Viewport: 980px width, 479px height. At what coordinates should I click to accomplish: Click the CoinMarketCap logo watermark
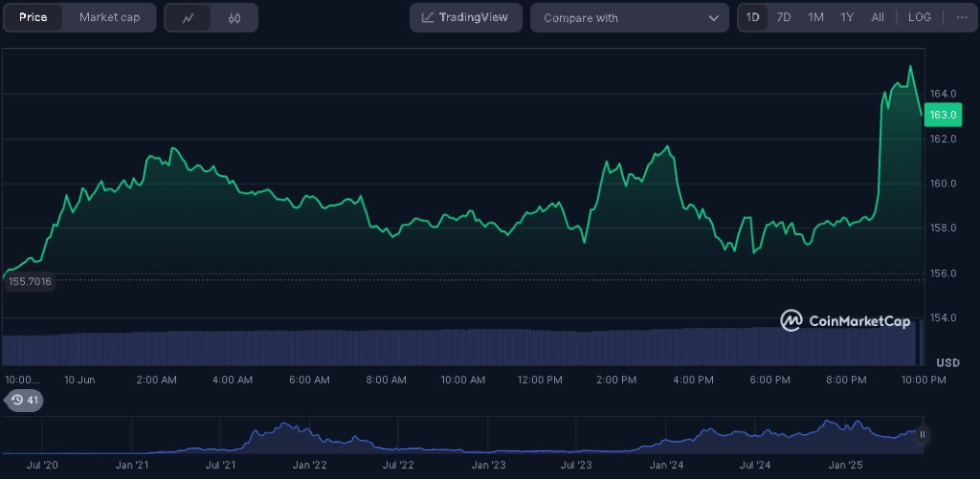845,321
